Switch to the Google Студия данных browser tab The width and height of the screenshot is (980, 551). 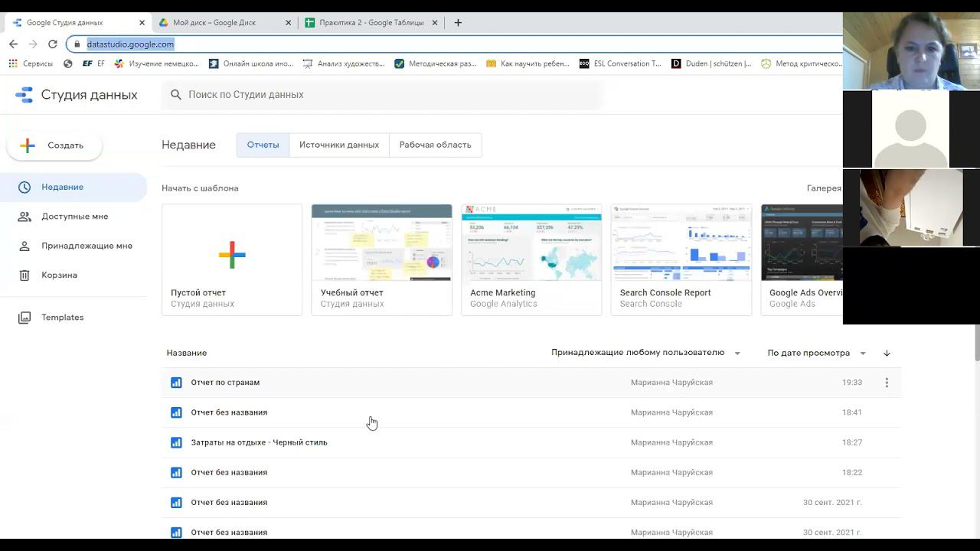tap(77, 23)
